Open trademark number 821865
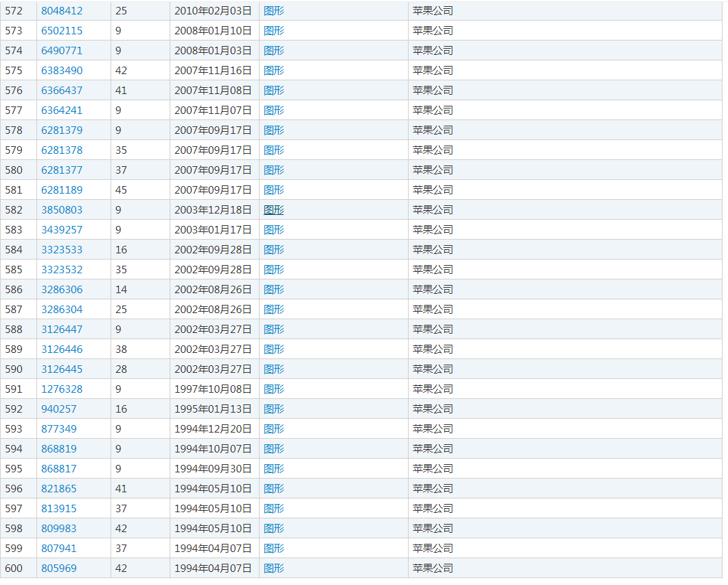Screen dimensions: 728x585 [x=59, y=489]
